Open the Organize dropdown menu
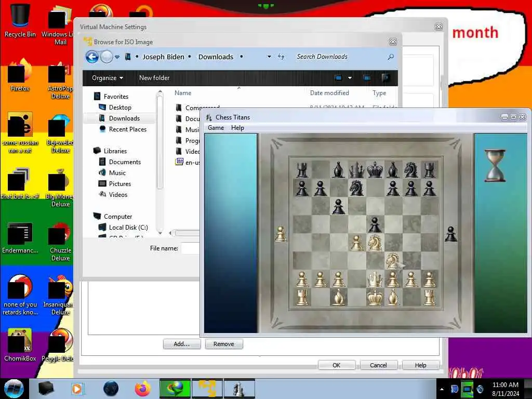 pos(107,78)
